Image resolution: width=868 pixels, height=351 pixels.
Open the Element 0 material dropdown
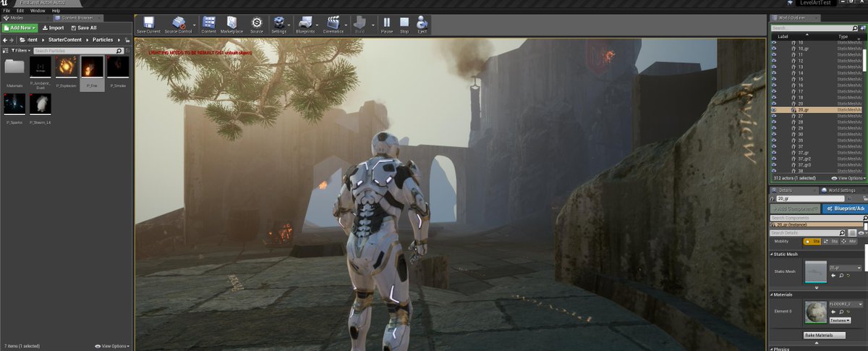click(846, 304)
